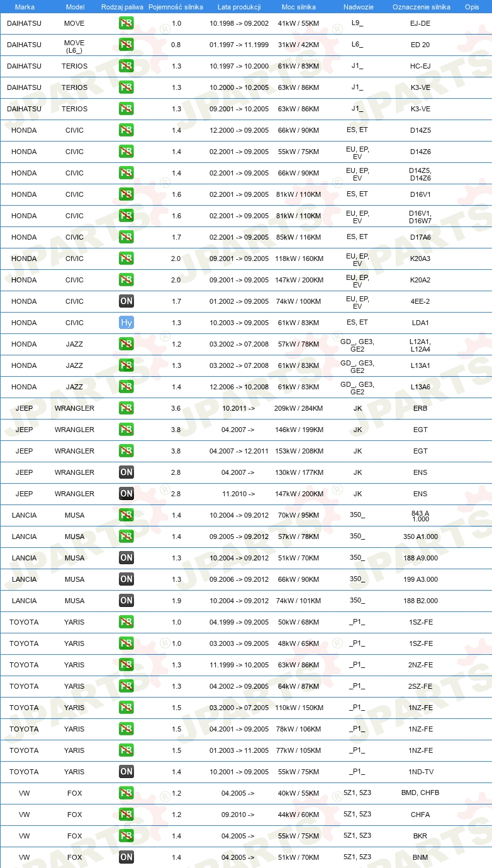492x868 pixels.
Task: Click the diesel ON icon in the 188 B2.000 row
Action: (x=126, y=601)
